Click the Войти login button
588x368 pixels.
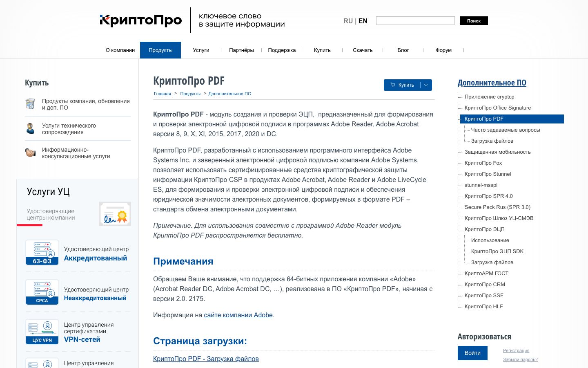pos(472,353)
